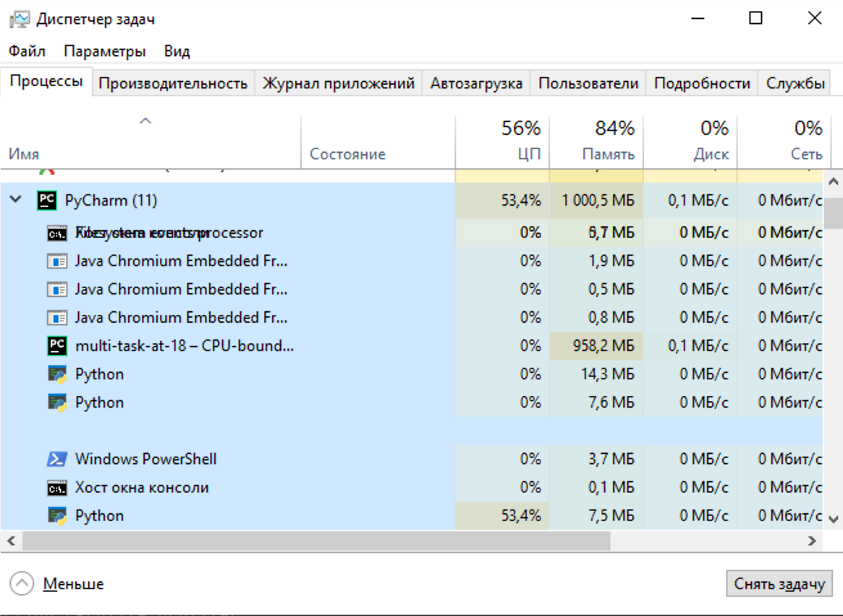Open the Пользователи tab
843x616 pixels.
click(588, 83)
